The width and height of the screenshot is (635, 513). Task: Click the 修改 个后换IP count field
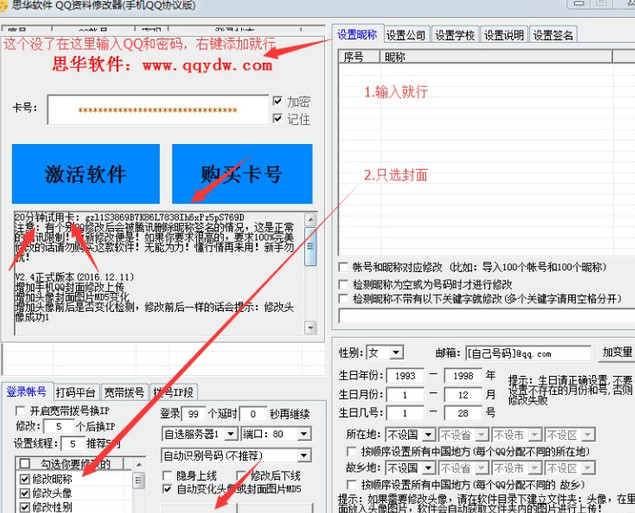[x=59, y=426]
